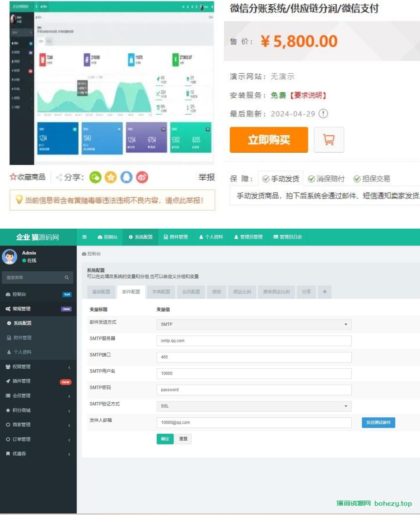The width and height of the screenshot is (420, 515).
Task: Expand the 会员管理 menu chevron
Action: tap(69, 396)
